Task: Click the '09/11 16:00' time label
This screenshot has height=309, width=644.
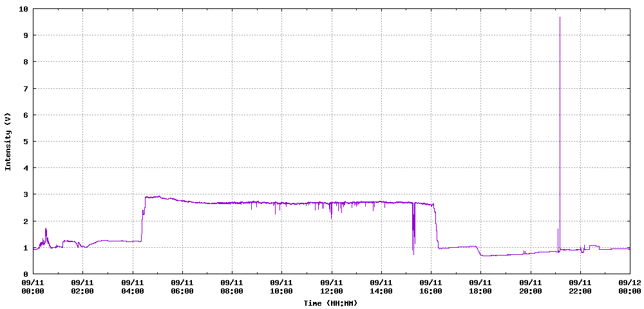Action: click(431, 287)
